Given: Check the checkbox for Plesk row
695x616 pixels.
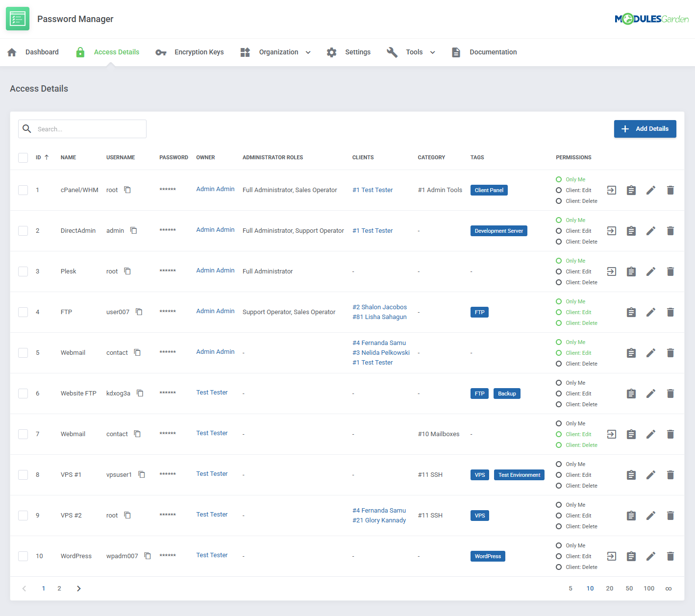Looking at the screenshot, I should [23, 271].
